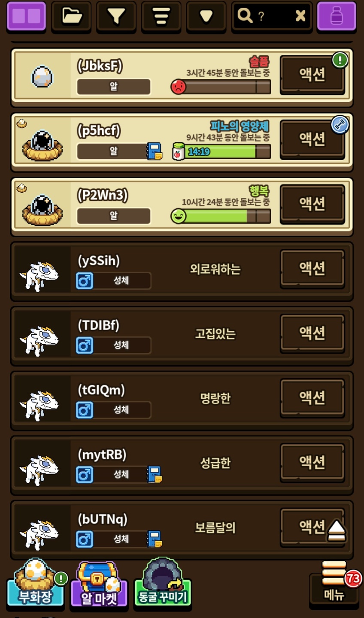The image size is (364, 618).
Task: Open the 메뉴 hamburger menu
Action: 334,583
